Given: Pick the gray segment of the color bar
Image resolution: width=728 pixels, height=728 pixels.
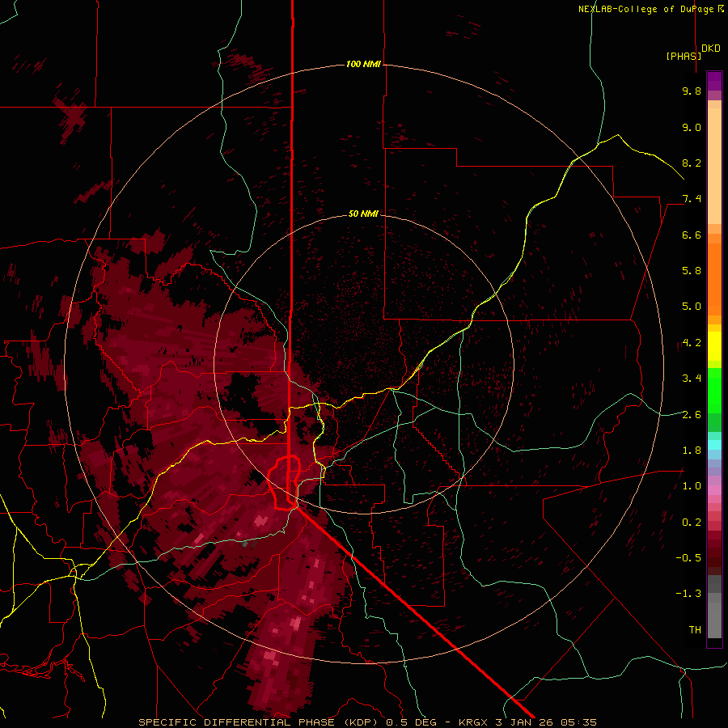Looking at the screenshot, I should (714, 607).
